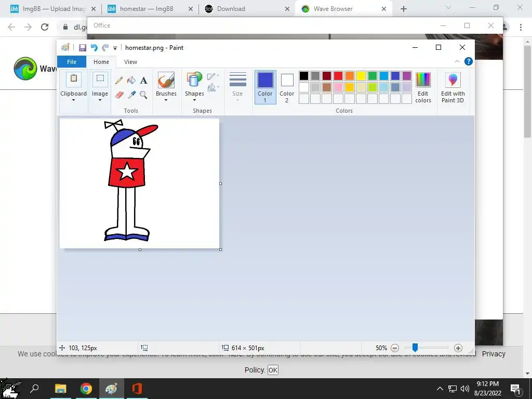Select the Magnifier tool
This screenshot has width=532, height=399.
coord(143,95)
